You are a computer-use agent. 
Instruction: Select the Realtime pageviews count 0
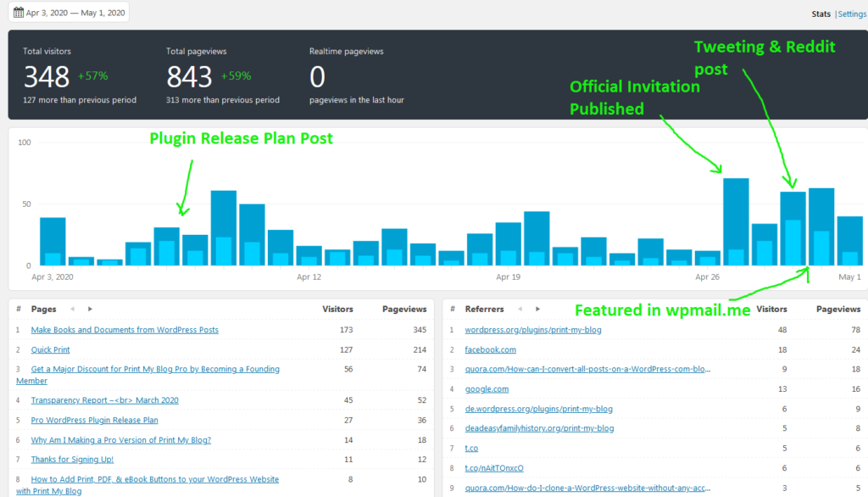pos(317,76)
